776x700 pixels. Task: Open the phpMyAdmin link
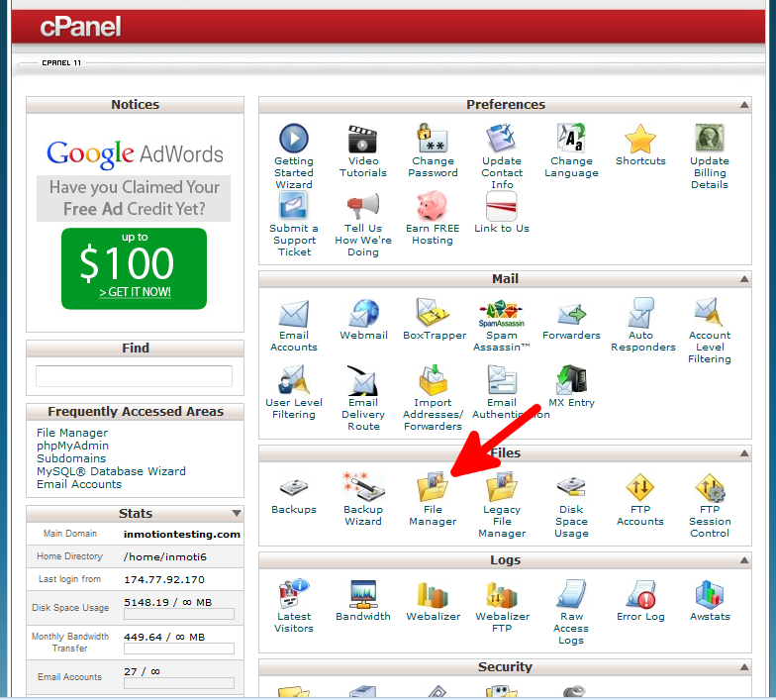click(x=73, y=446)
